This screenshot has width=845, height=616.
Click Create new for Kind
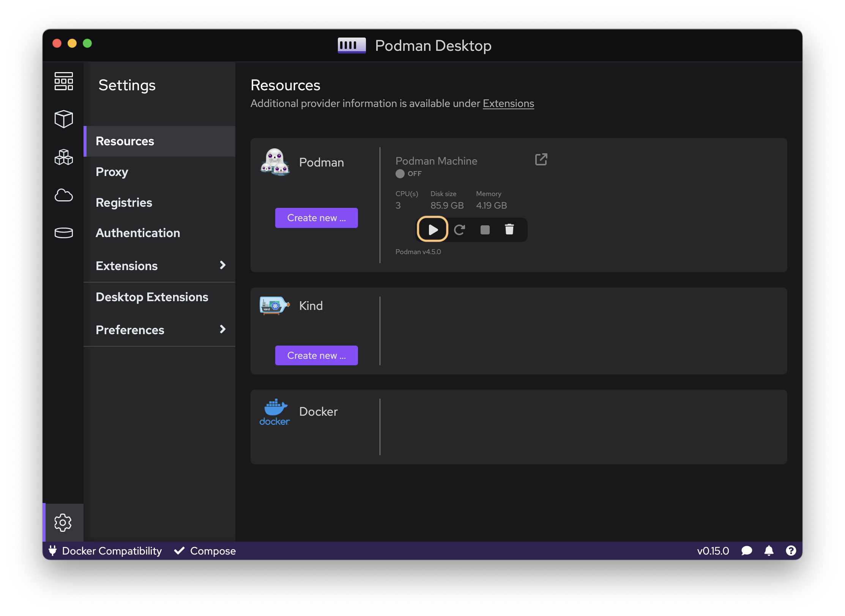click(316, 355)
